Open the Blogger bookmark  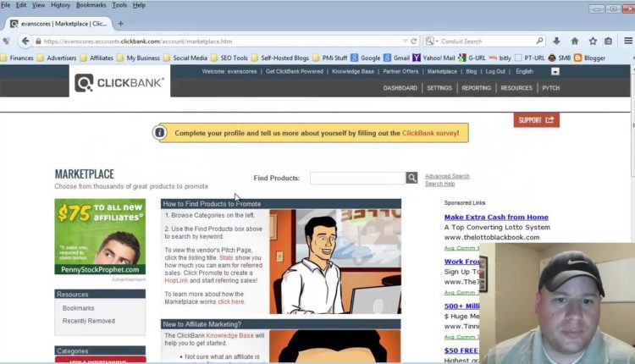click(x=589, y=58)
